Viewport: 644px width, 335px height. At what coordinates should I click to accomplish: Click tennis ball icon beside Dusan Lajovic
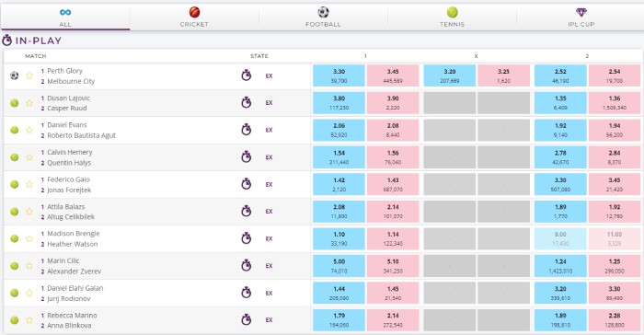coord(15,103)
